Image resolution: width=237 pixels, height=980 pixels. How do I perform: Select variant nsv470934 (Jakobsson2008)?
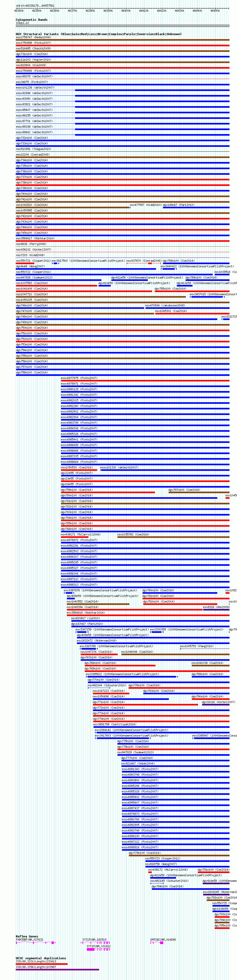(187, 308)
